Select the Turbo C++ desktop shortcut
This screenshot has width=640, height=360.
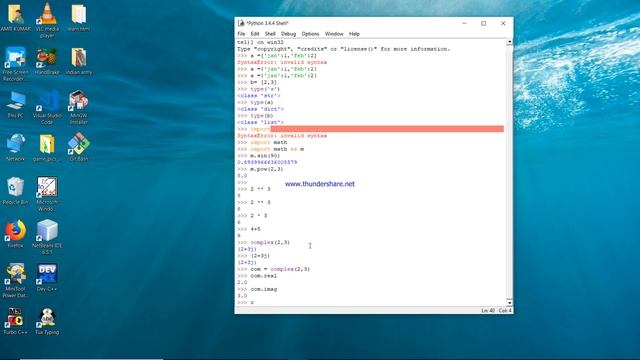(16, 321)
